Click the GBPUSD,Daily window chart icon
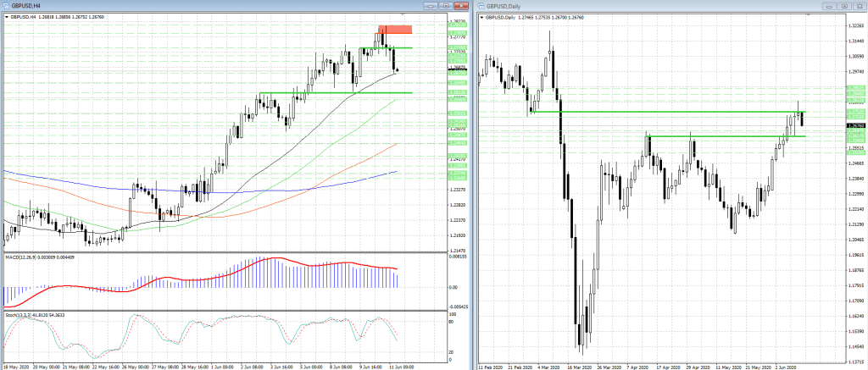 [481, 6]
